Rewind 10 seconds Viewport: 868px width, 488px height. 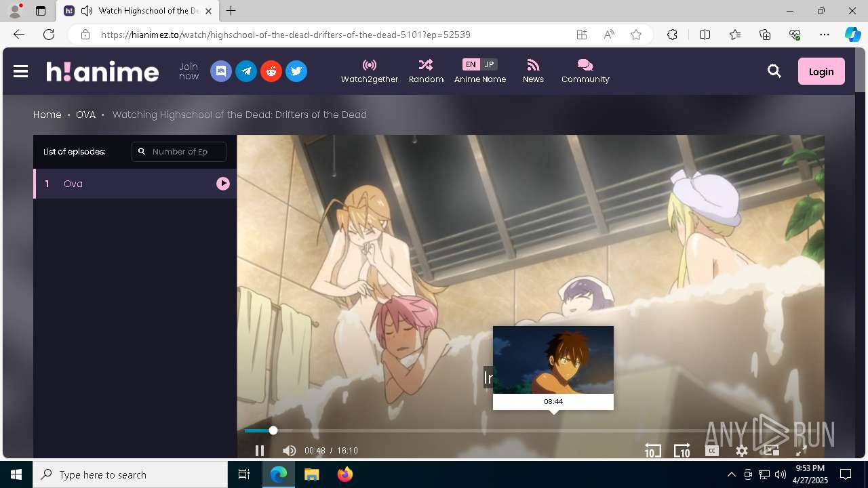[653, 451]
